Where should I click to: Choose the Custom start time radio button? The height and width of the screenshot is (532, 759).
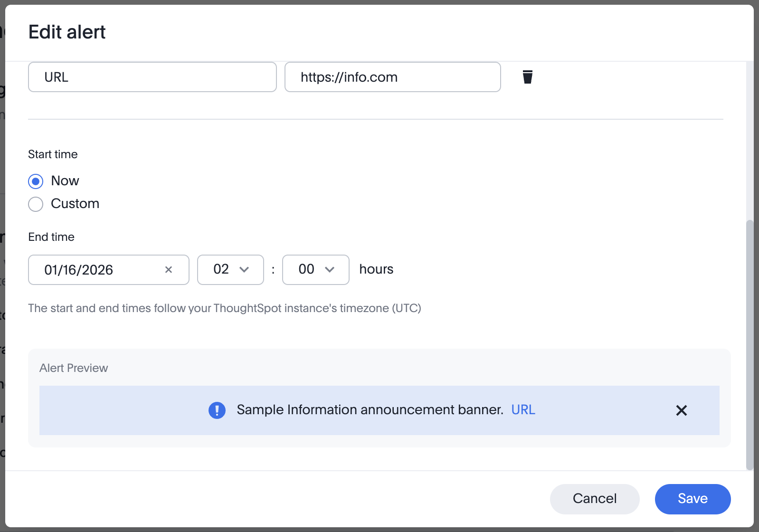pos(36,204)
